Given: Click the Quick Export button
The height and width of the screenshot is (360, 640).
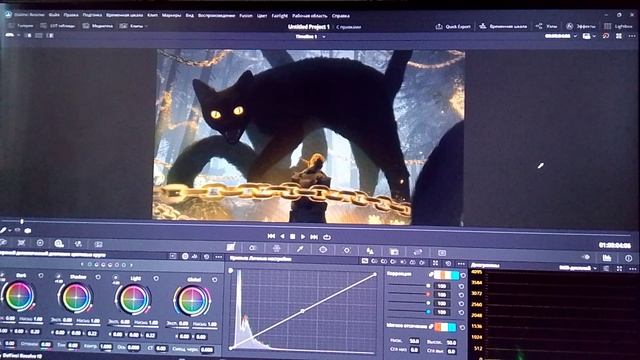Looking at the screenshot, I should coord(453,27).
